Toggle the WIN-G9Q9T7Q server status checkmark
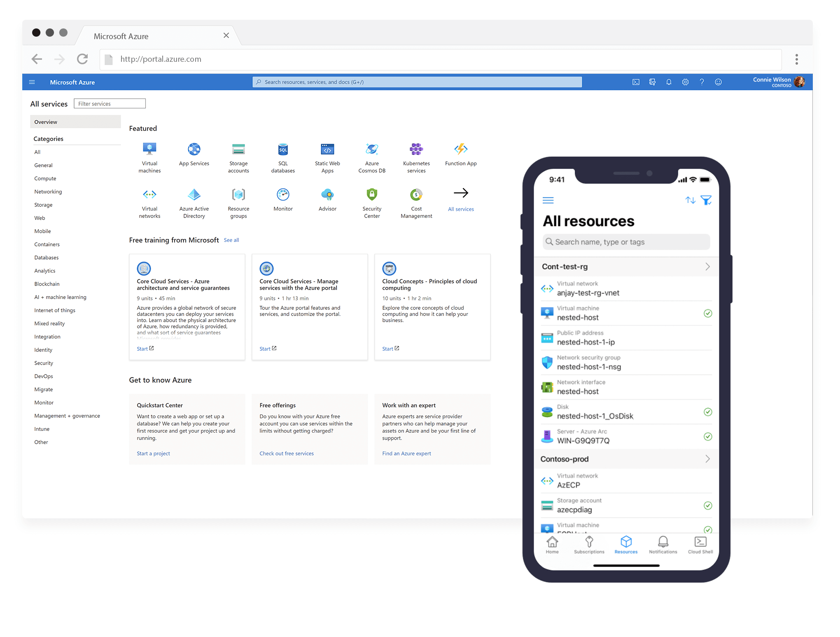 (707, 436)
